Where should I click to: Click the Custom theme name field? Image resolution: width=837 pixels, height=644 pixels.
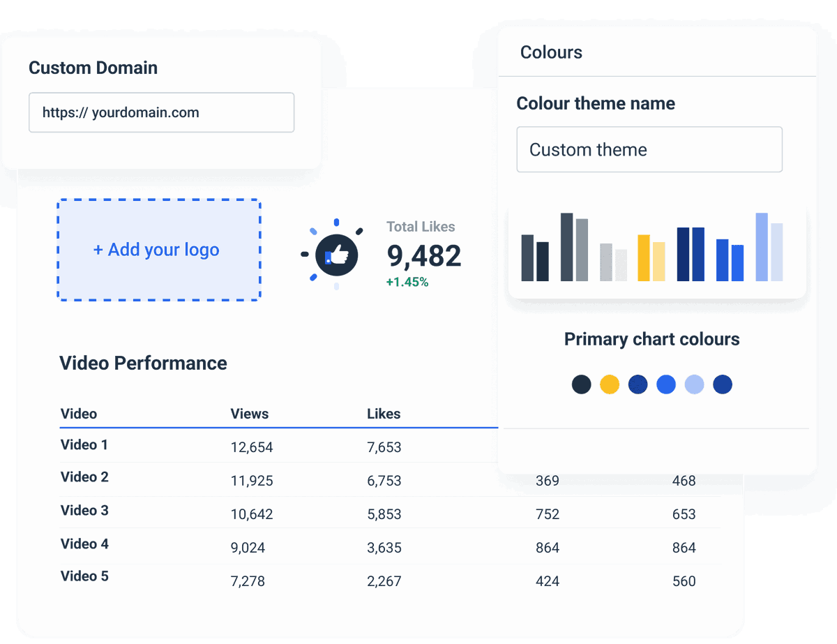point(649,149)
